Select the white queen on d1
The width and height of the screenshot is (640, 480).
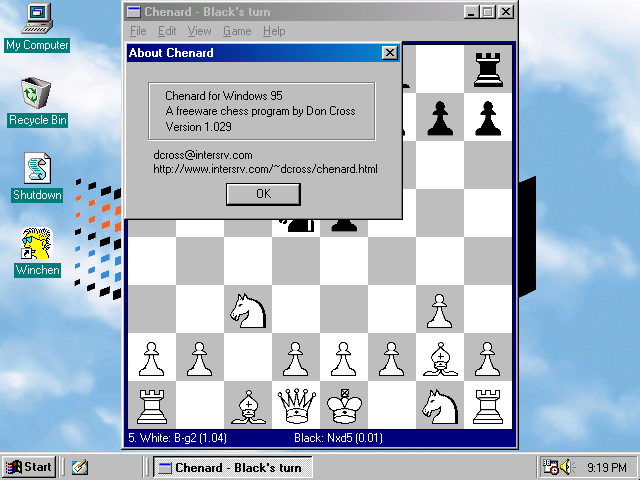tap(296, 406)
